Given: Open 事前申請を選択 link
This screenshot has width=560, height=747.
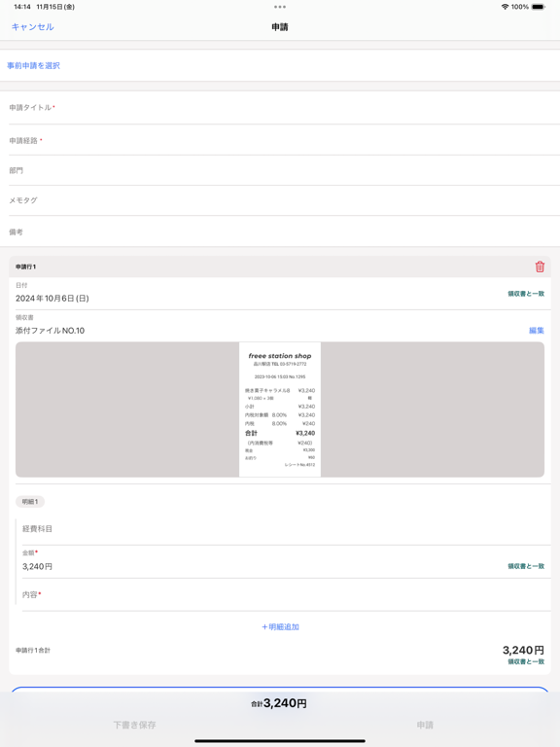Looking at the screenshot, I should (33, 66).
